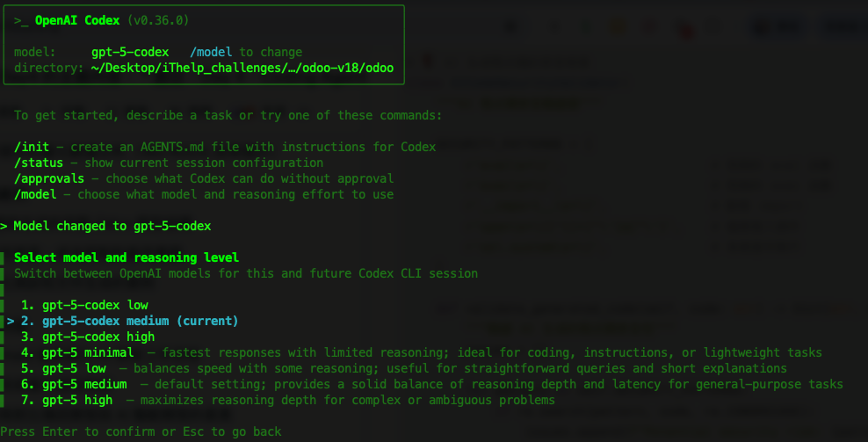Click the version text v0.36.0
Screen dimensions: 868x442
tap(158, 20)
